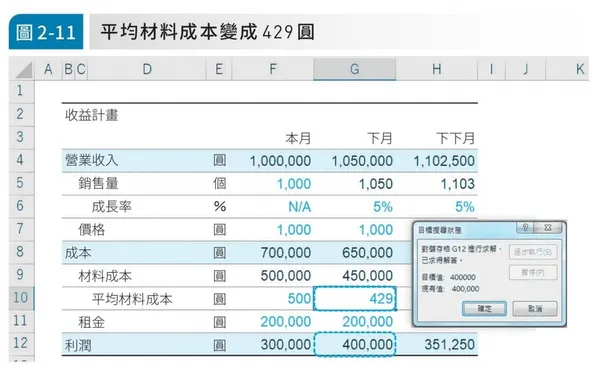Select highlighted column G header
Viewport: 600px width, 367px height.
354,69
